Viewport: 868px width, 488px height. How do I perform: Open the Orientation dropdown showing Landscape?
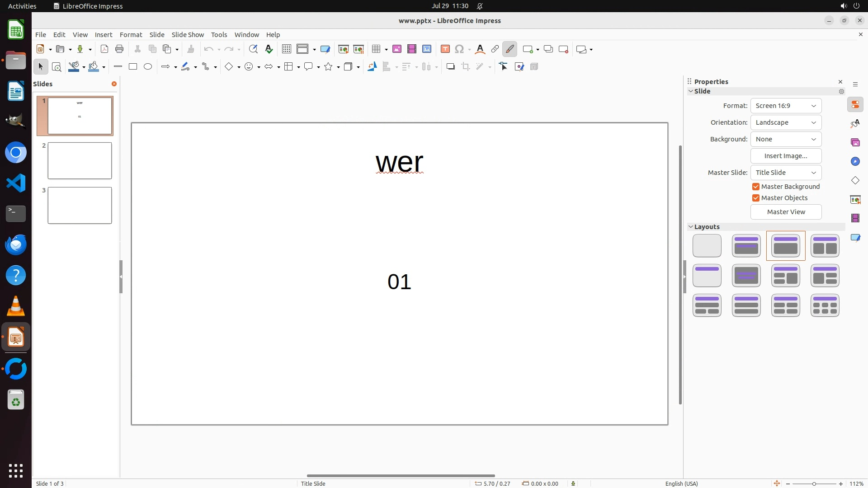pos(786,122)
